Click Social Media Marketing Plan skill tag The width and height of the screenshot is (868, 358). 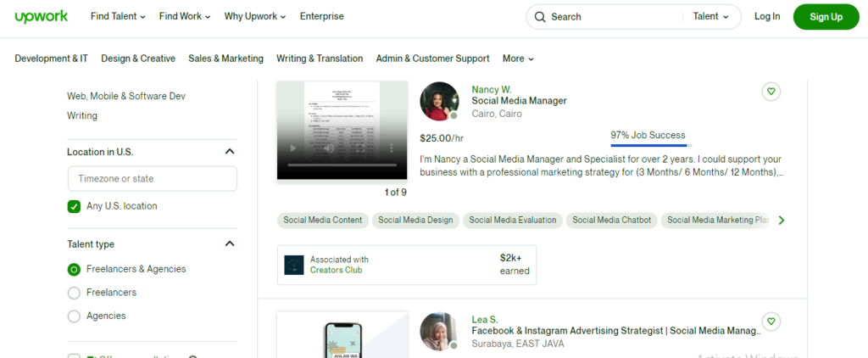(x=716, y=220)
